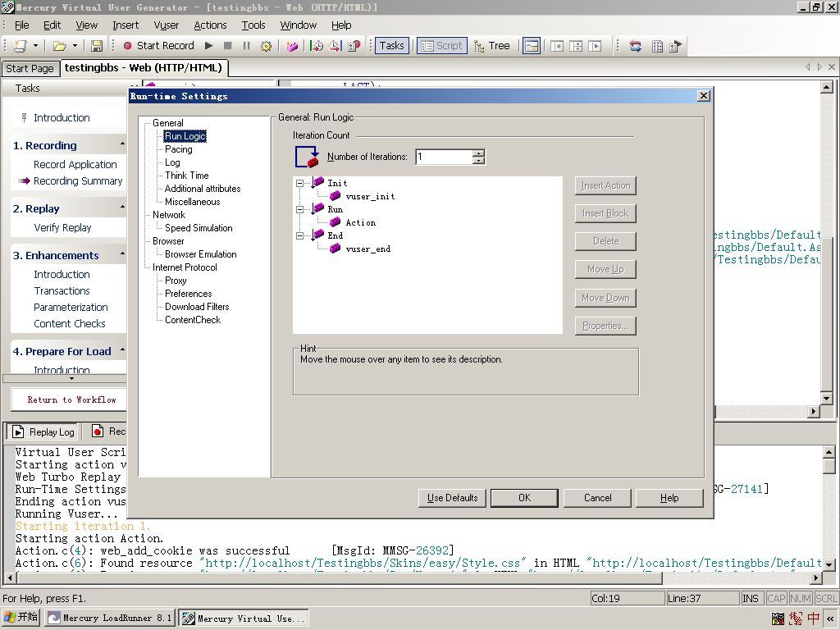The image size is (840, 630).
Task: Click Return to Workflow in Tasks pane
Action: (71, 399)
